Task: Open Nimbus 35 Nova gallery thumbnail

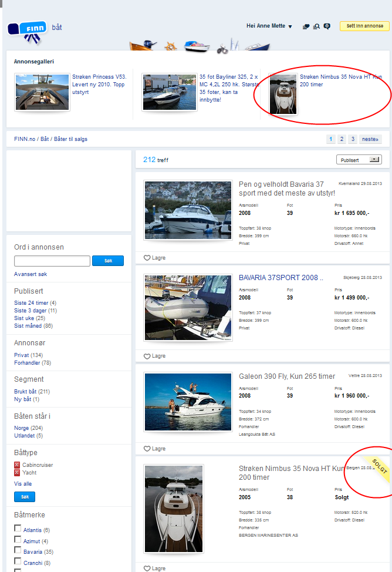Action: tap(283, 94)
